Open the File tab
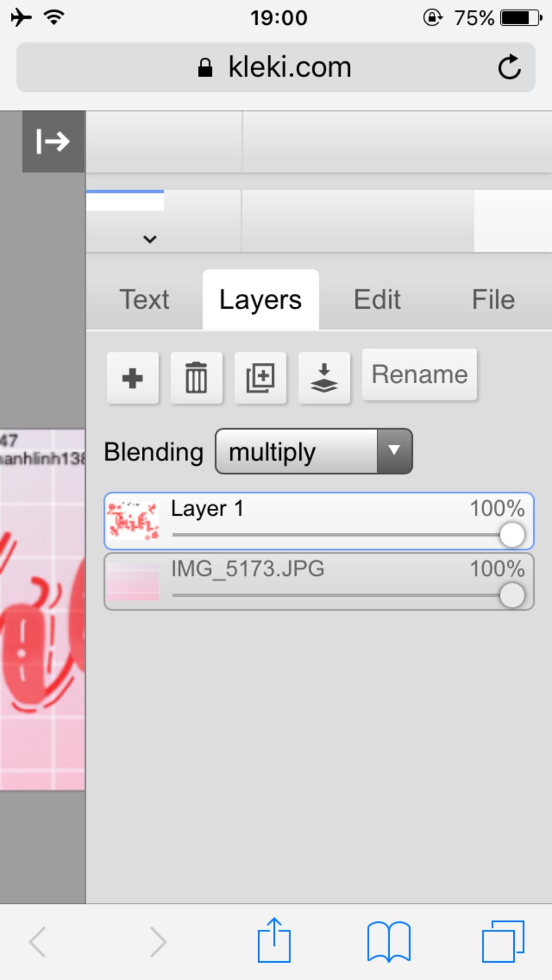This screenshot has height=980, width=552. pyautogui.click(x=493, y=300)
